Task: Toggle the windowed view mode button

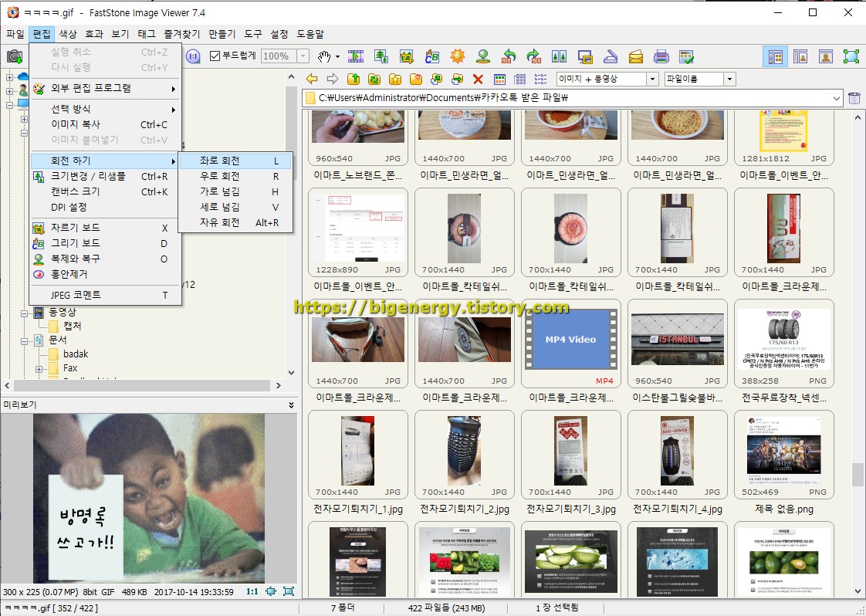Action: (x=800, y=56)
